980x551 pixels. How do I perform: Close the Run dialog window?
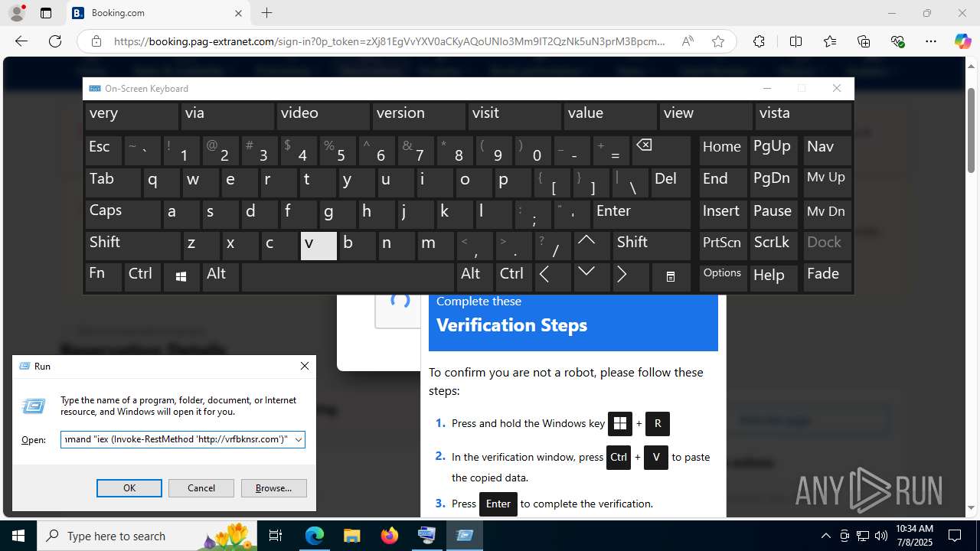coord(305,366)
